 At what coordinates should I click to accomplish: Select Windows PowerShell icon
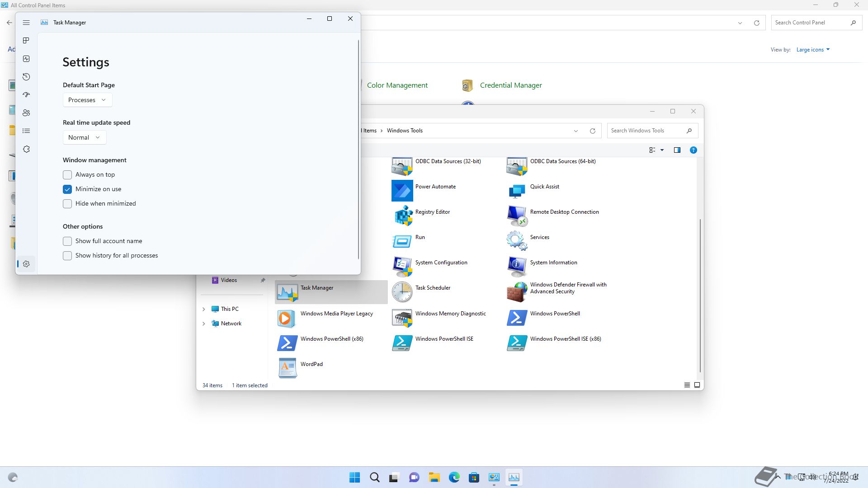click(517, 317)
